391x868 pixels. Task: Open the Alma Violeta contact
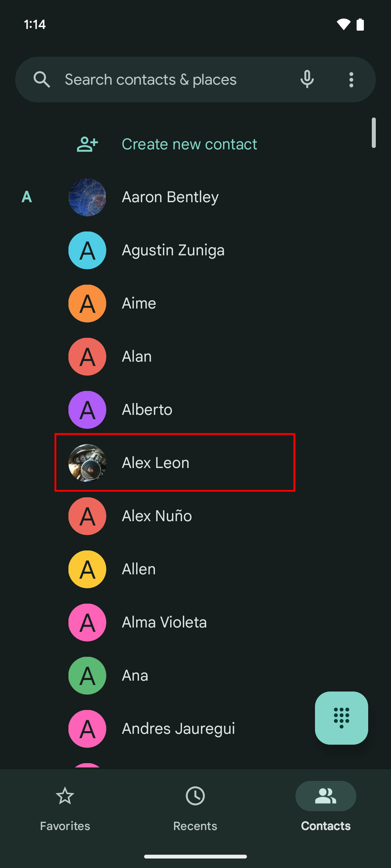pyautogui.click(x=164, y=622)
